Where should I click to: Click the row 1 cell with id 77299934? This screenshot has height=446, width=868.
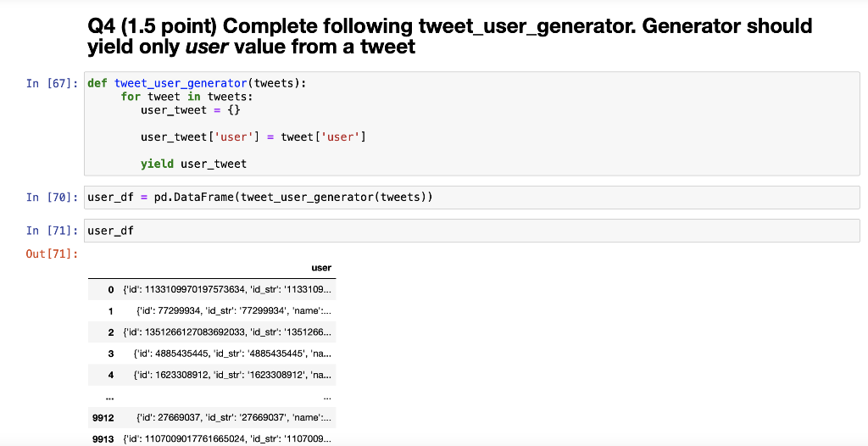pyautogui.click(x=233, y=311)
